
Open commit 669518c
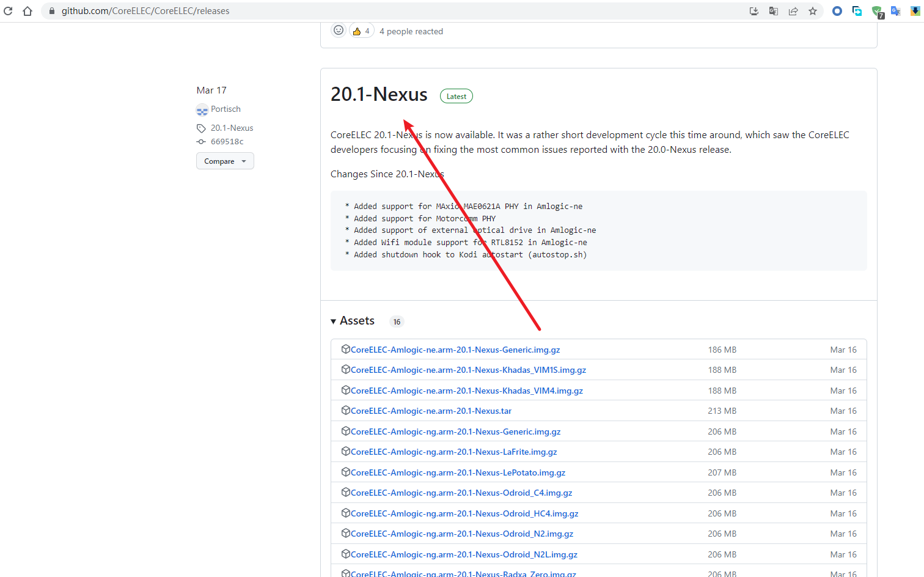coord(227,142)
